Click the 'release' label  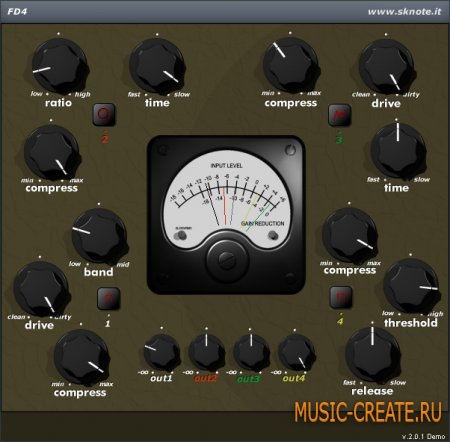372,391
